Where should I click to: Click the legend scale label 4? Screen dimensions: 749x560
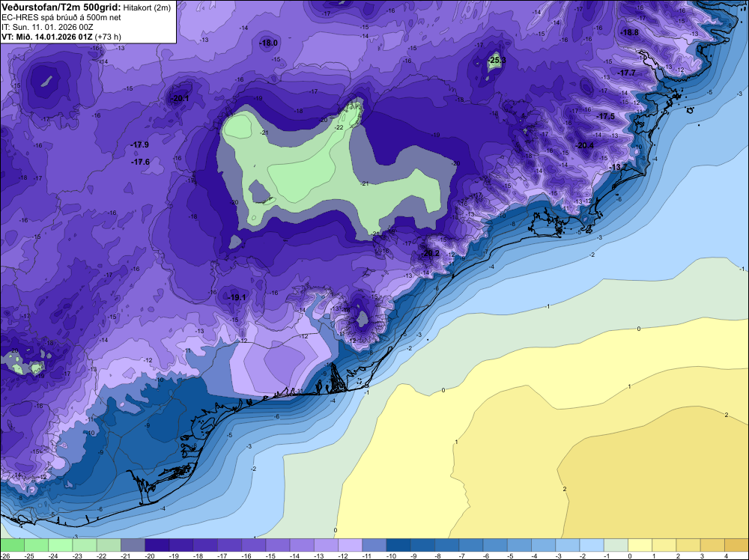coord(726,556)
